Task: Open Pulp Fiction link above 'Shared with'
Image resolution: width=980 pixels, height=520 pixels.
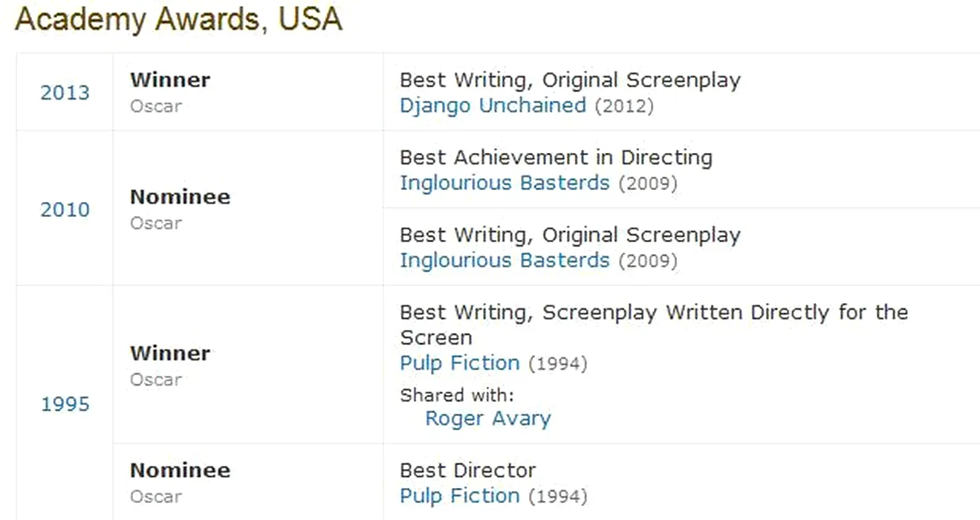Action: (460, 363)
